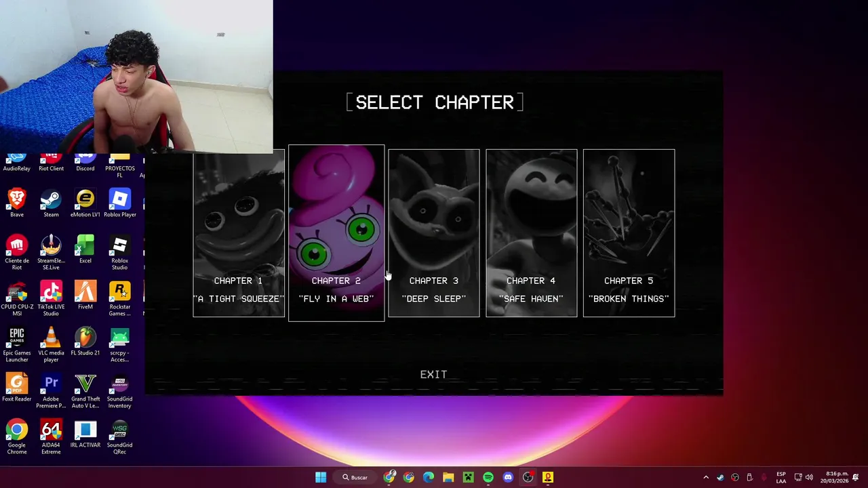
Task: Switch to OBS Studio on taskbar
Action: coord(528,477)
